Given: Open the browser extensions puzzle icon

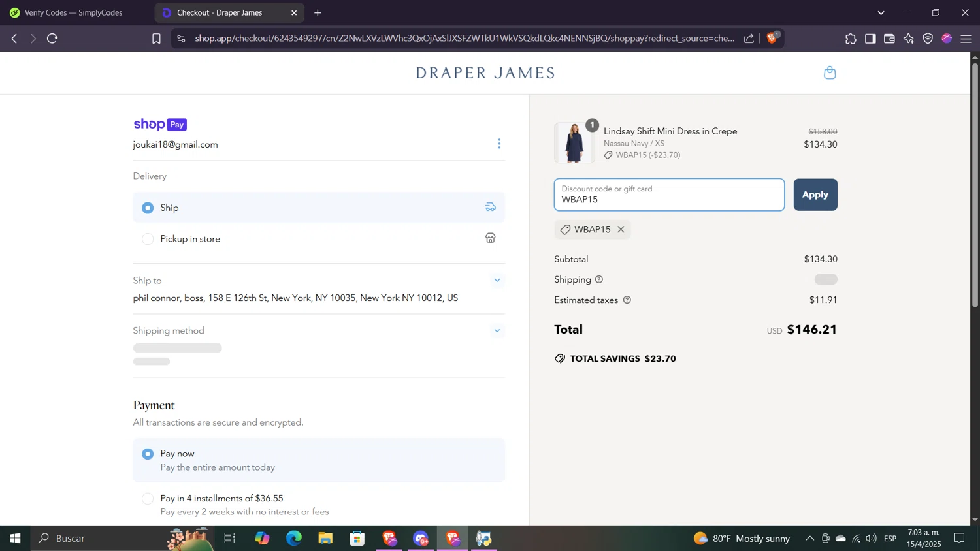Looking at the screenshot, I should (x=851, y=39).
